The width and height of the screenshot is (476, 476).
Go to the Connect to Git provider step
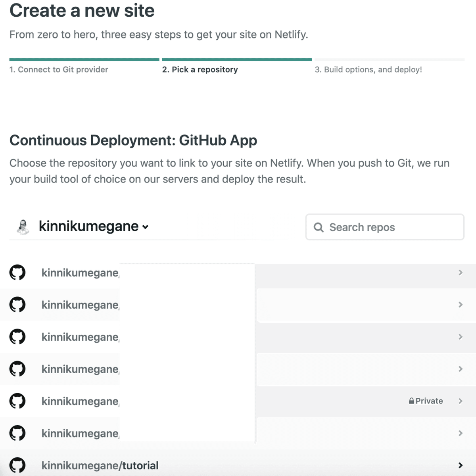[59, 69]
